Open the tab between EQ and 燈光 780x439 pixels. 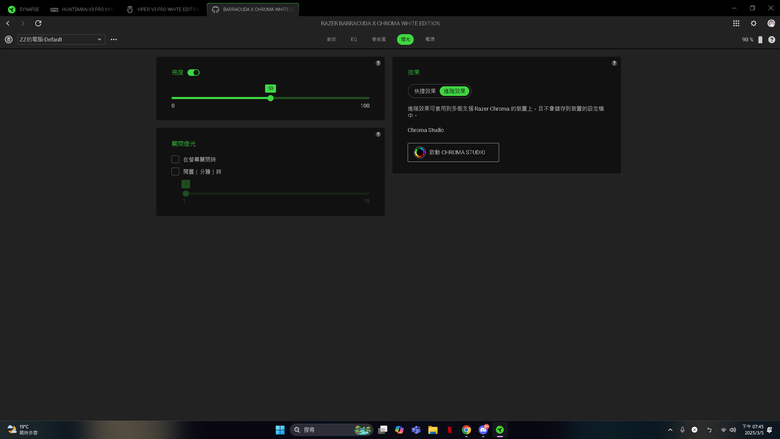pos(379,39)
